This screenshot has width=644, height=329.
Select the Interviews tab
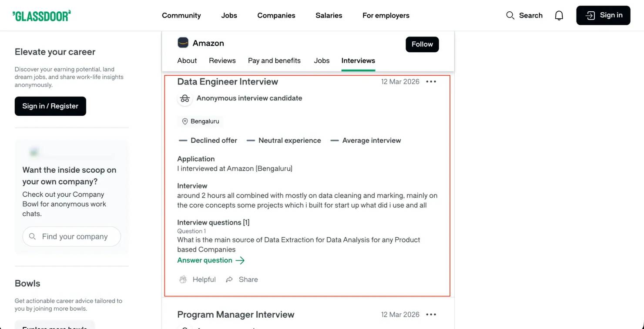(358, 60)
